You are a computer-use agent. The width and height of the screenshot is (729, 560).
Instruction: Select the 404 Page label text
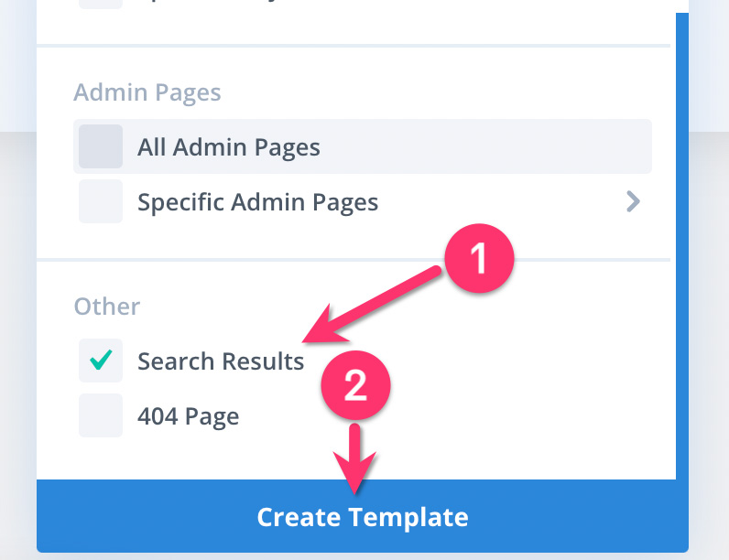(x=189, y=416)
